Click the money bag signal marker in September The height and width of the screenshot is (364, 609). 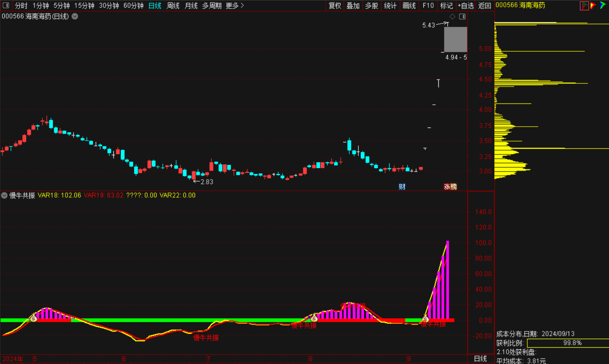pyautogui.click(x=425, y=319)
